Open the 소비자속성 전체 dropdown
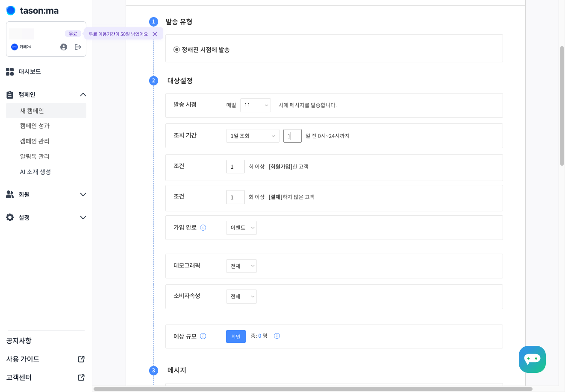The width and height of the screenshot is (565, 392). (241, 296)
